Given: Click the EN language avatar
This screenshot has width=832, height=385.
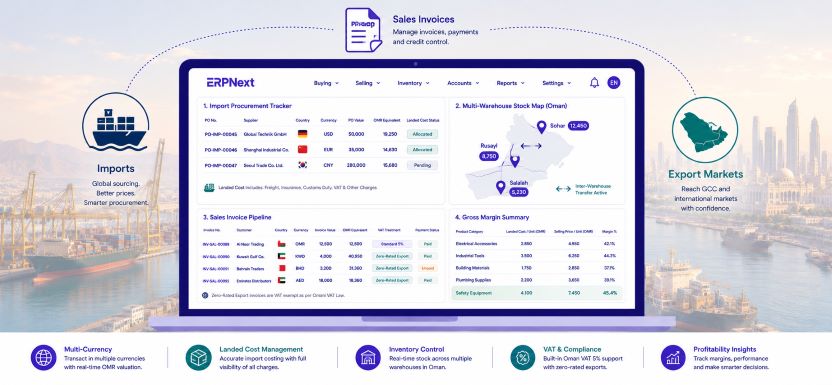Looking at the screenshot, I should coord(614,83).
